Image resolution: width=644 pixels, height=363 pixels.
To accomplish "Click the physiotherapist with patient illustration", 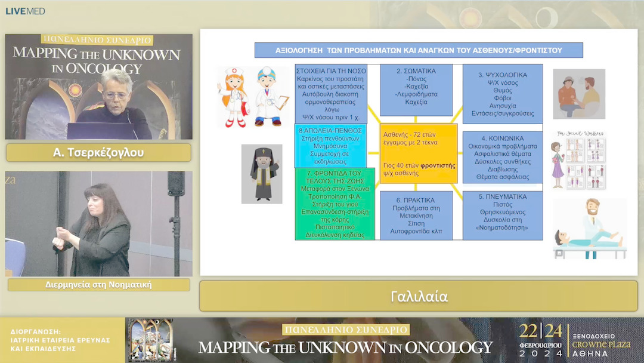I will [x=589, y=229].
